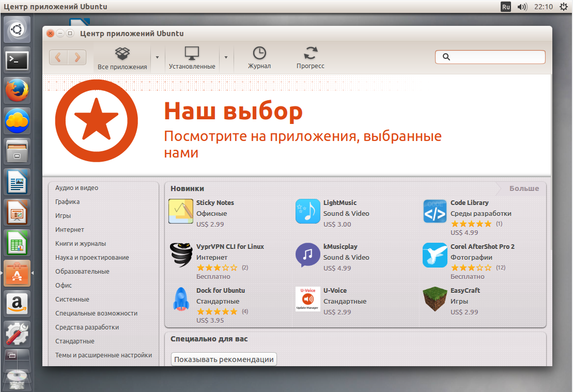Image resolution: width=573 pixels, height=392 pixels.
Task: Open the cloud app launcher icon
Action: coord(17,121)
